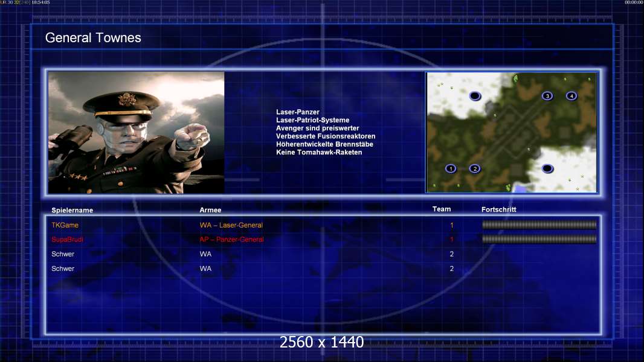Click the 00:00:00 timer readout
This screenshot has height=362, width=644.
tap(634, 2)
